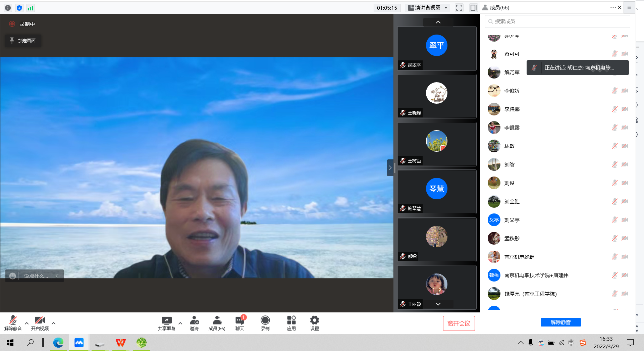
Task: Expand audio options arrow beside microphone
Action: (27, 323)
